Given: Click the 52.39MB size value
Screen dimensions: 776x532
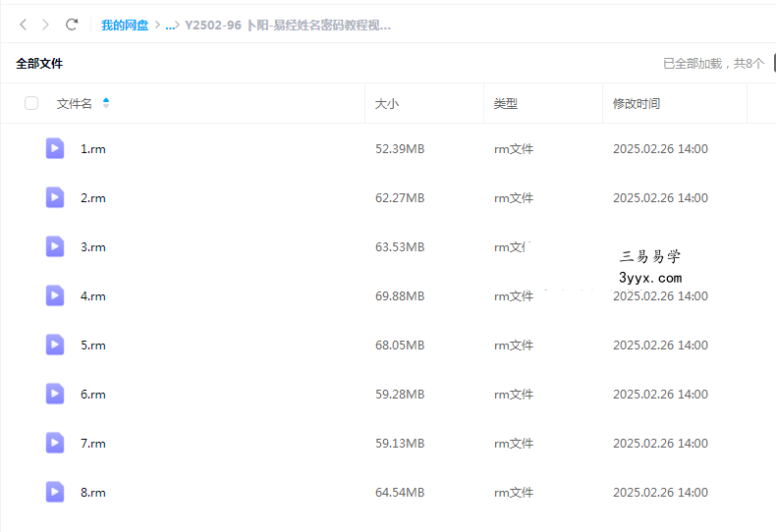Looking at the screenshot, I should (400, 149).
